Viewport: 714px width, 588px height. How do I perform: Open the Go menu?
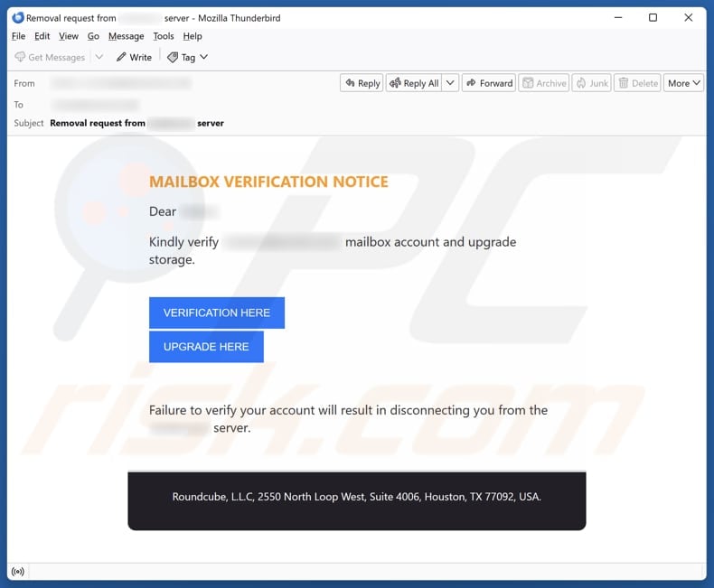pyautogui.click(x=93, y=36)
